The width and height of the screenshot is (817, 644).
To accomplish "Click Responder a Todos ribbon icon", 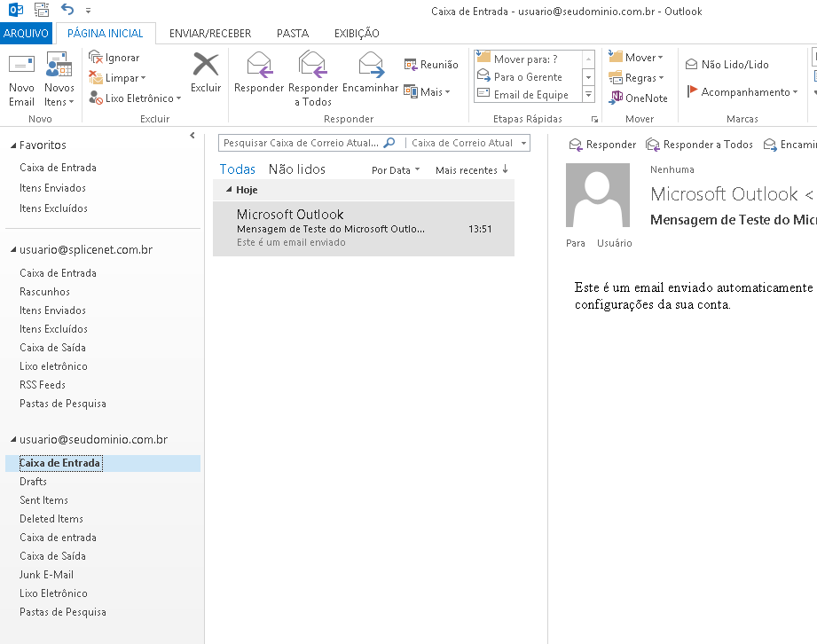I will (313, 67).
